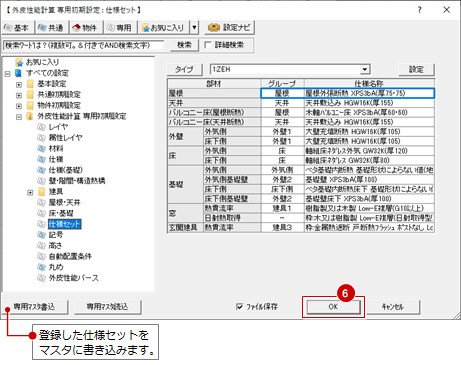Open the 1:ZEH type combo box
The height and width of the screenshot is (365, 461).
click(x=290, y=70)
